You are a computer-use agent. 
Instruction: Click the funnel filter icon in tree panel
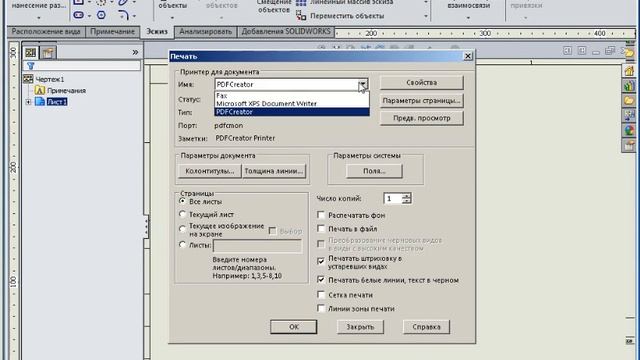tap(31, 65)
